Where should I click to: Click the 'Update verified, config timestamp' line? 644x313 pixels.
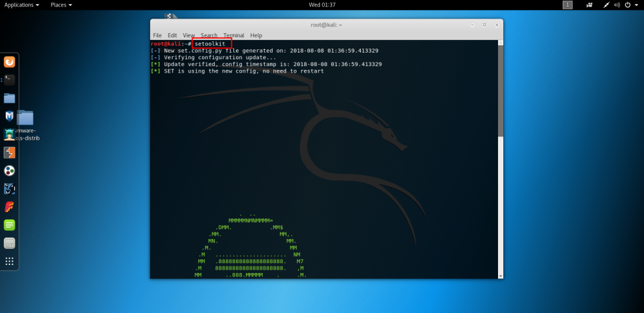tap(266, 65)
